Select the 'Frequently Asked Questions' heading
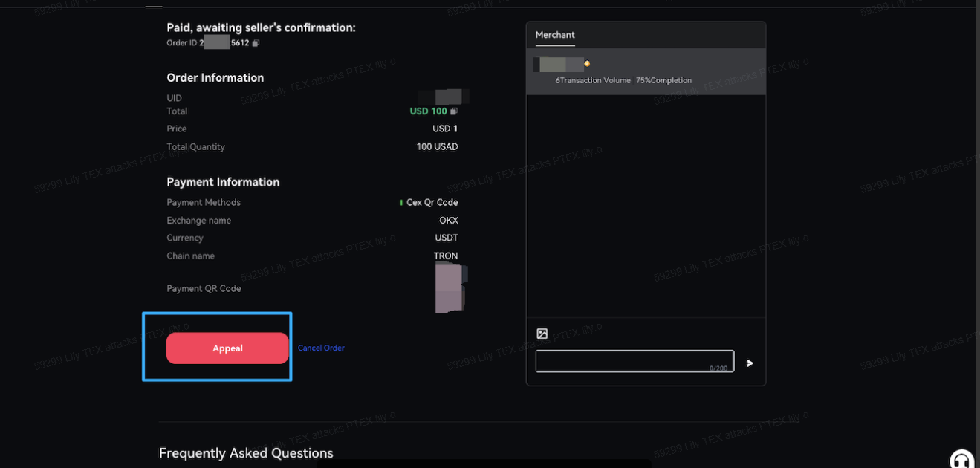This screenshot has height=468, width=980. 246,453
